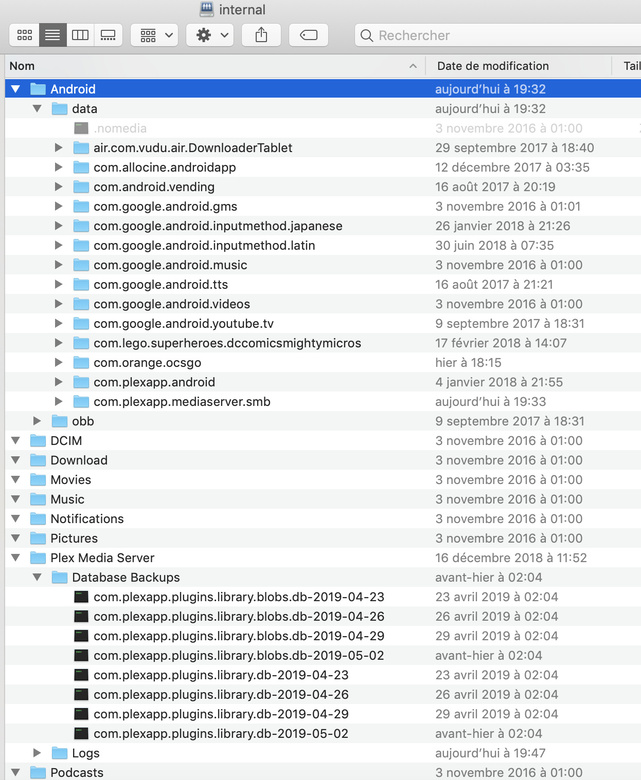The width and height of the screenshot is (641, 780).
Task: Collapse the Movies folder triangle
Action: tap(15, 480)
